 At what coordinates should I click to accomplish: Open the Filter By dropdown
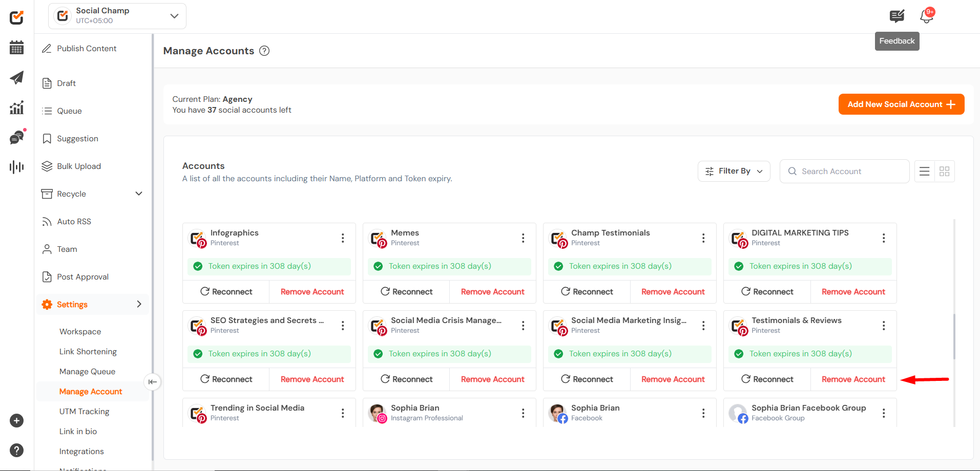pos(734,171)
